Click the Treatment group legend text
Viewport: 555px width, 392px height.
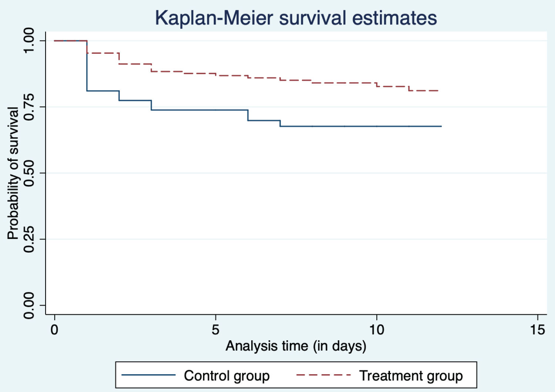click(411, 376)
